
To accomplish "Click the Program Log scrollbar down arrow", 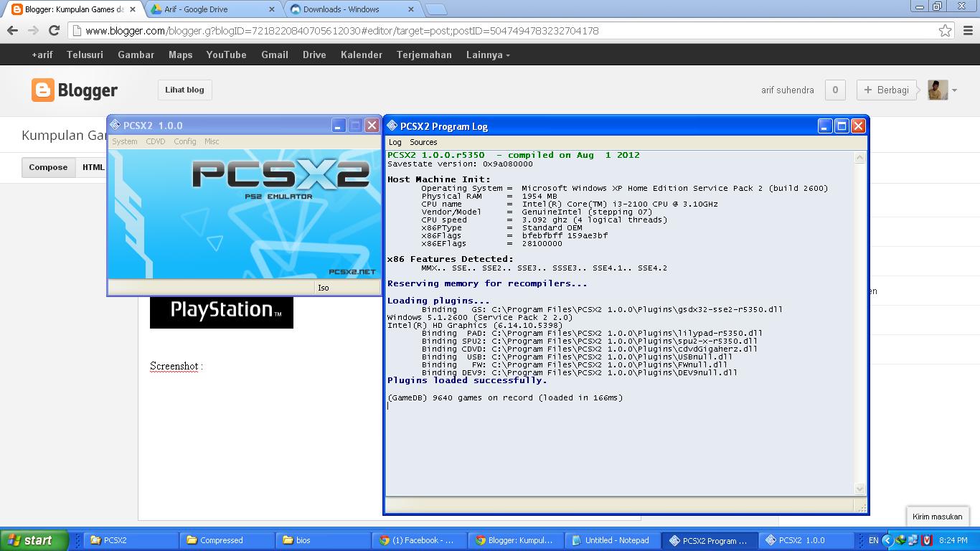I will coord(860,489).
